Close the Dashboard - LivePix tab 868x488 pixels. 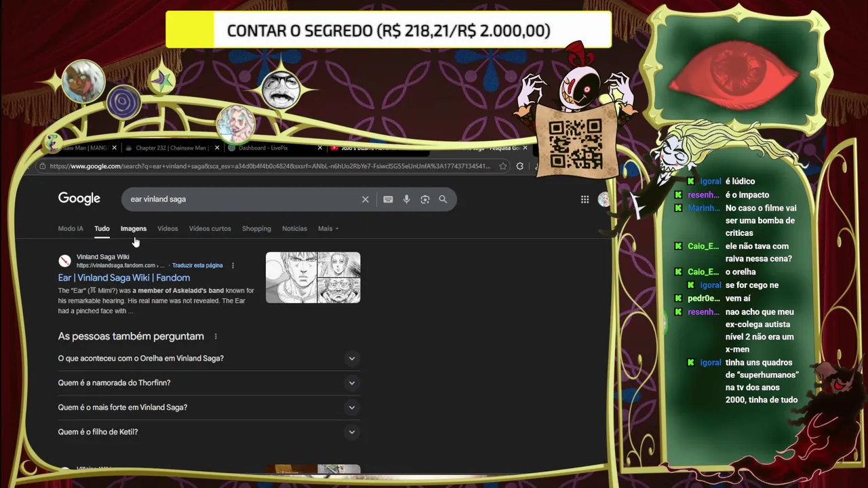click(319, 148)
